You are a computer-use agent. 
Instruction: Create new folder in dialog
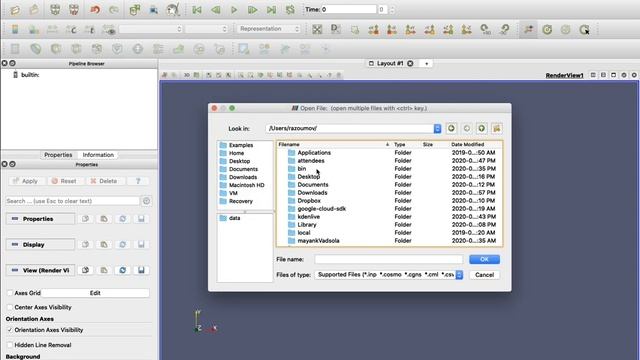(x=497, y=129)
